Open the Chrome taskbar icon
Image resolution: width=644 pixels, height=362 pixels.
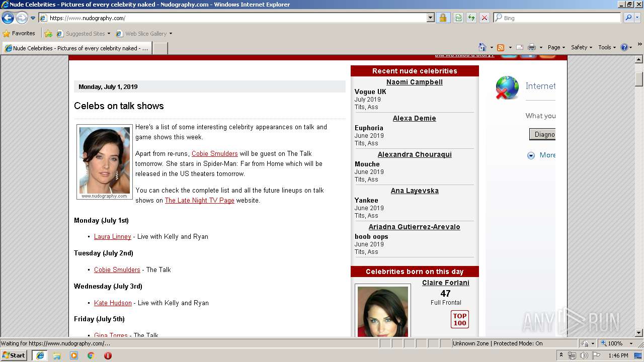click(x=91, y=355)
